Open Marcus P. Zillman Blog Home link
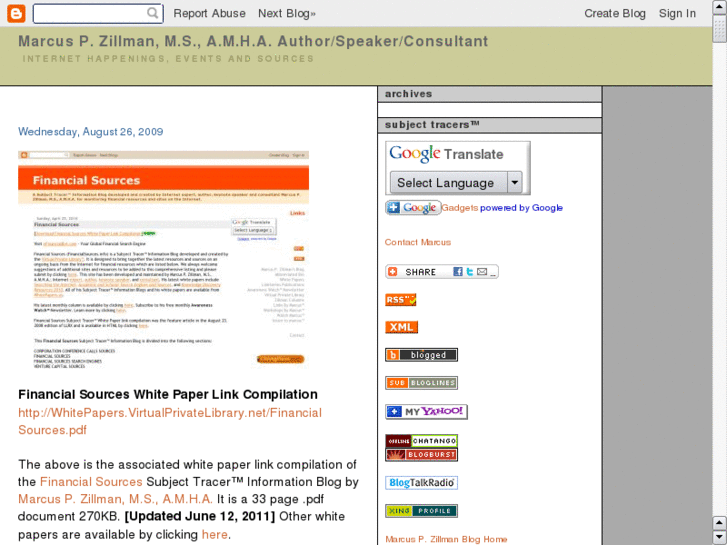This screenshot has height=545, width=727. 446,539
